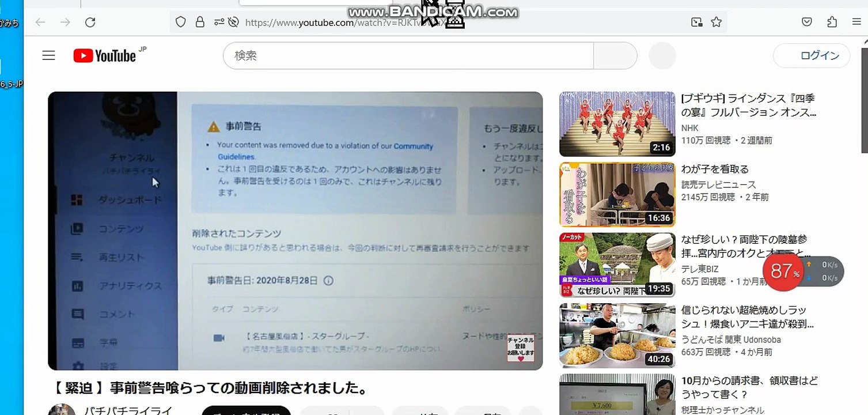The height and width of the screenshot is (415, 868).
Task: Open Firefox application menu
Action: (856, 22)
